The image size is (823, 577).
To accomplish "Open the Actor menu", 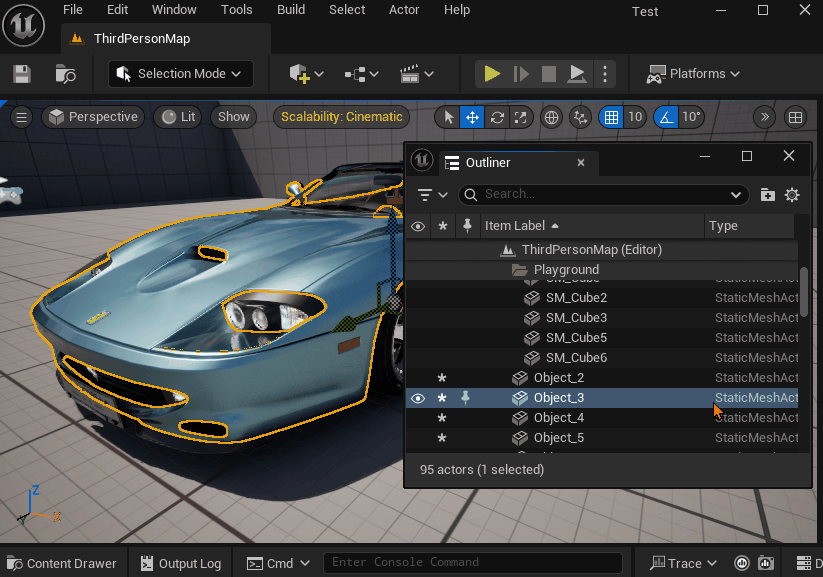I will [404, 10].
